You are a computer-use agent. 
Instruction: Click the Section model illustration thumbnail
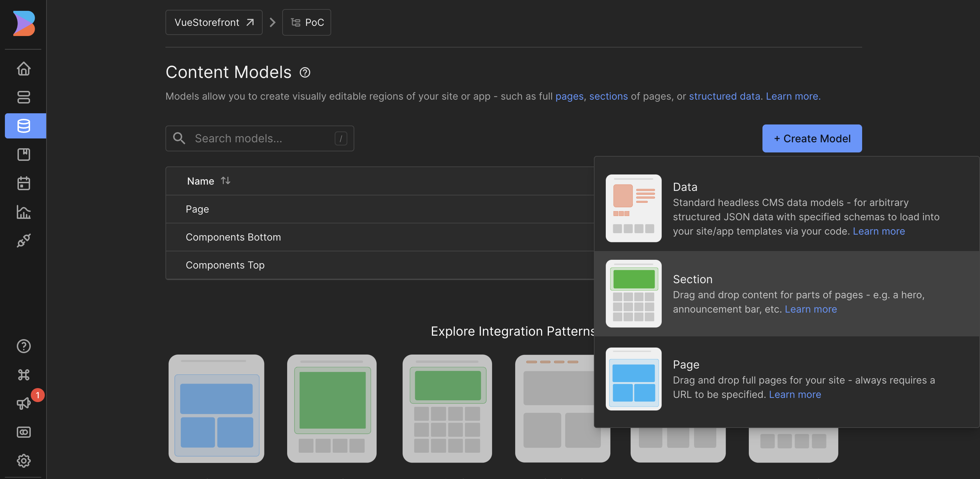coord(633,293)
